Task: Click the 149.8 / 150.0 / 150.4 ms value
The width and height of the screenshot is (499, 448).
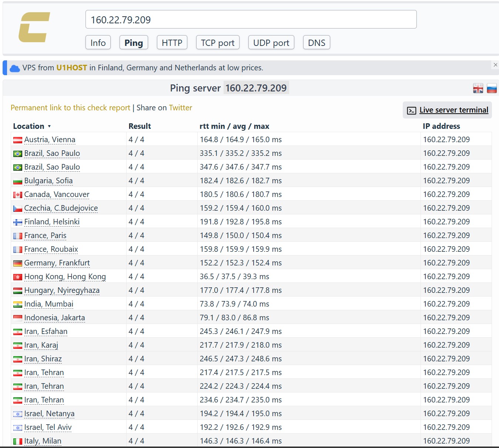Action: pos(241,235)
